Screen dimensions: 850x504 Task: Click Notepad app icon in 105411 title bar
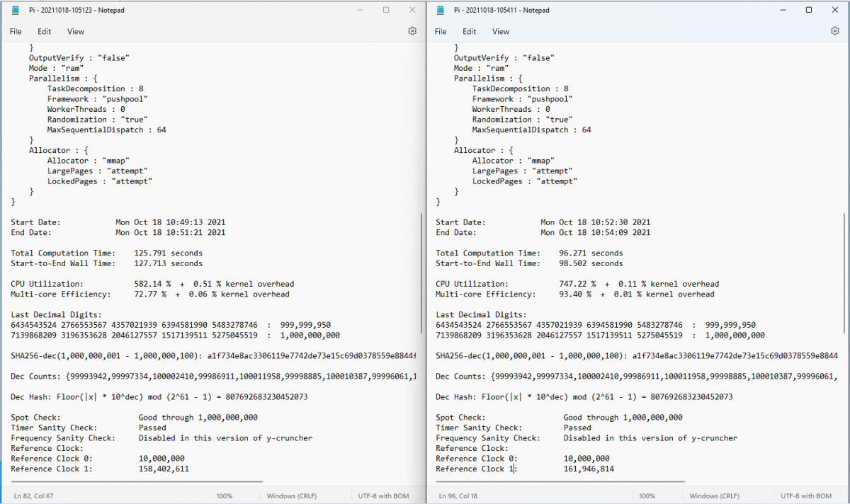pos(440,10)
